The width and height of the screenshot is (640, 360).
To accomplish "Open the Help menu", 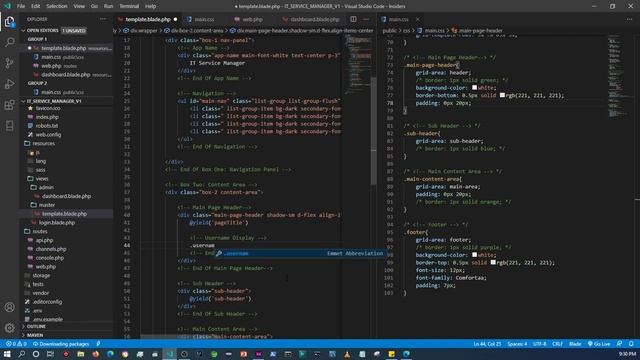I will (151, 6).
